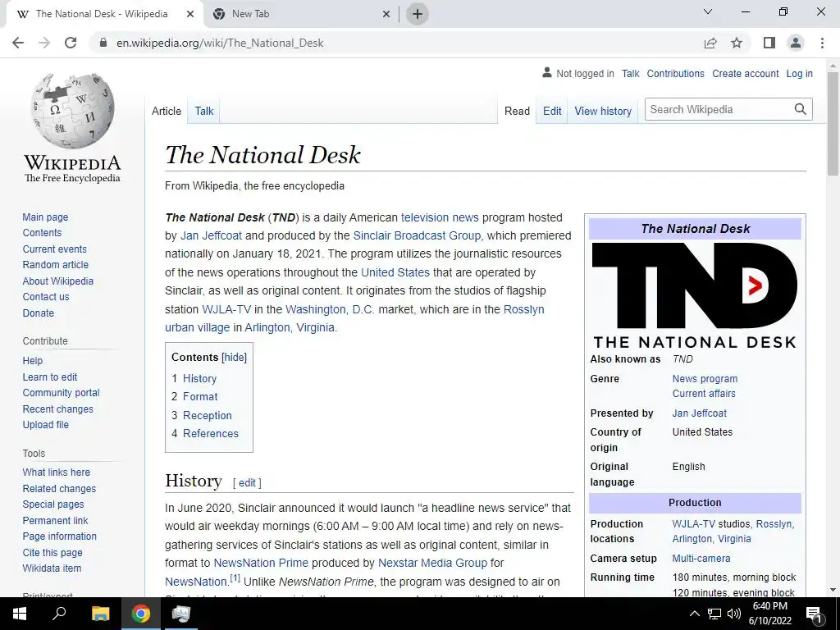Image resolution: width=840 pixels, height=630 pixels.
Task: Open the Talk tab next to Article
Action: [203, 111]
